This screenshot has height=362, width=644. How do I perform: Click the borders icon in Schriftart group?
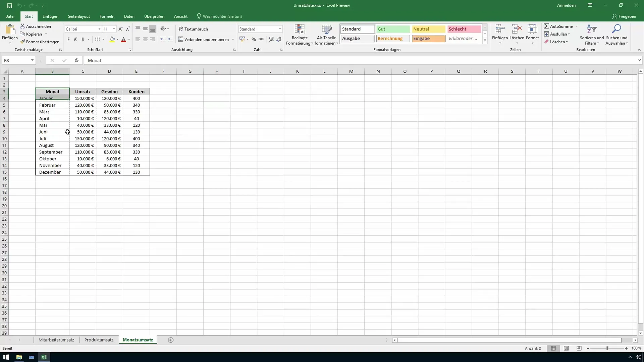click(97, 39)
